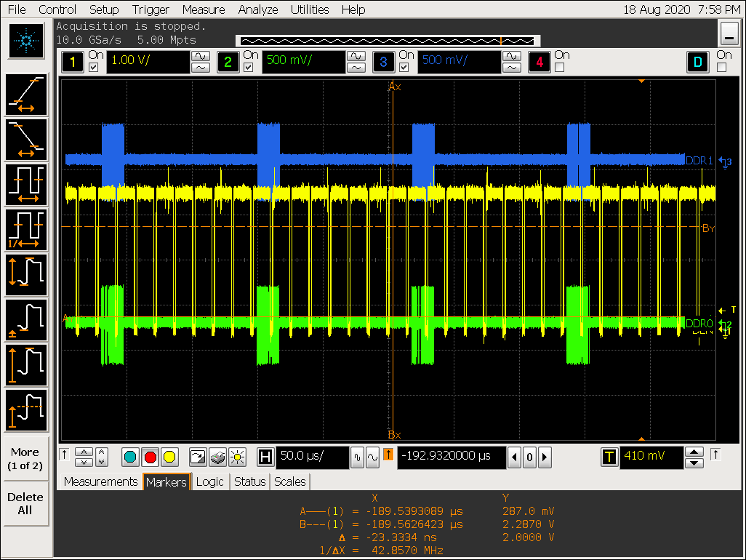The height and width of the screenshot is (560, 746).
Task: Open the File menu
Action: [17, 9]
